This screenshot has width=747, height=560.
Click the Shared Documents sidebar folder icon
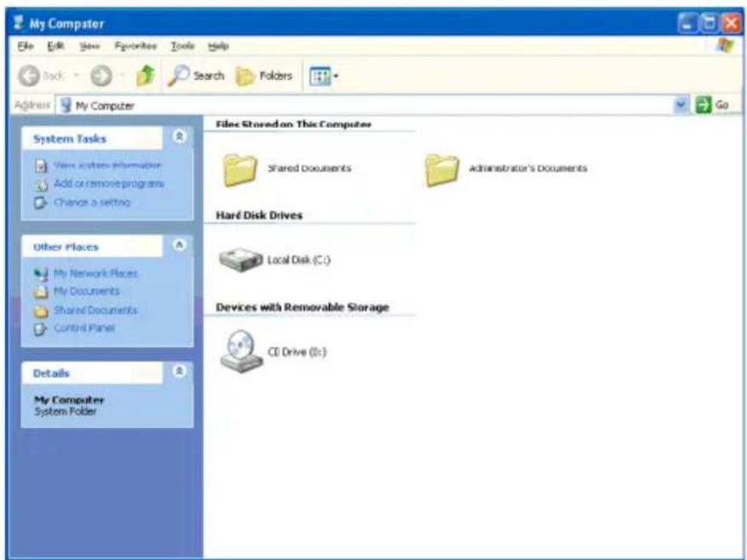click(41, 311)
